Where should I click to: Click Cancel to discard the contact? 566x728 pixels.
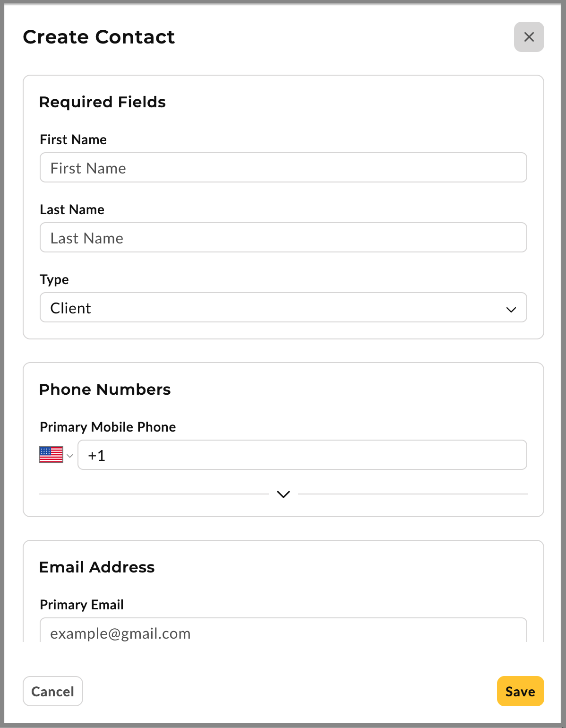point(52,691)
